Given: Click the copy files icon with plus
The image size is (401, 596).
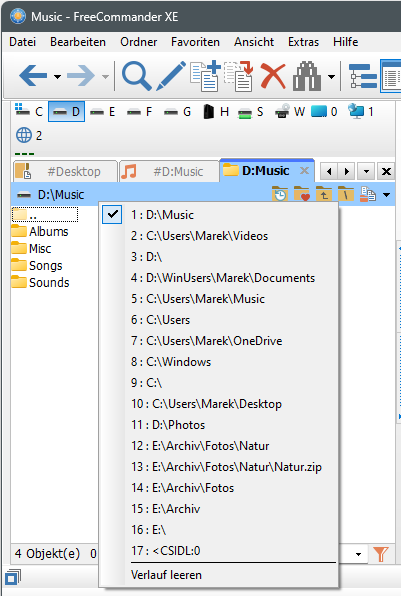Looking at the screenshot, I should pyautogui.click(x=205, y=76).
